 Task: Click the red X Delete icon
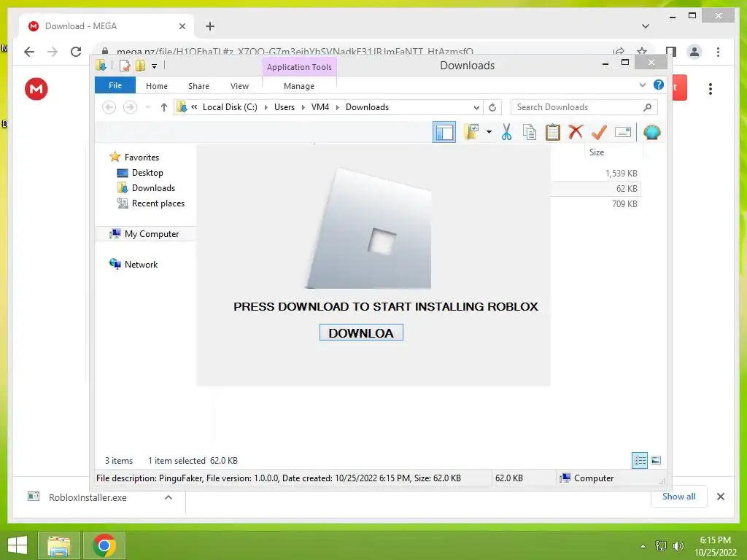576,131
